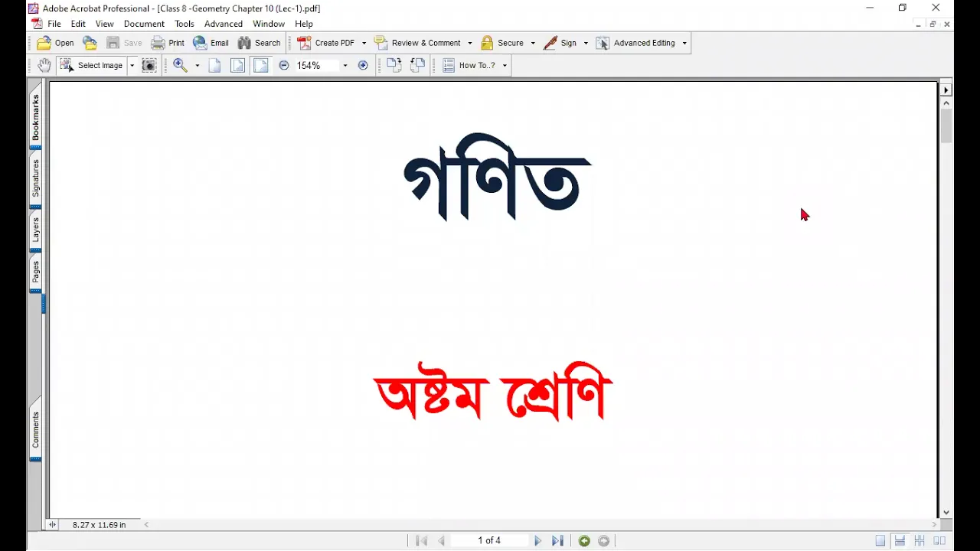
Task: Click the Review & Comment button
Action: [x=417, y=43]
